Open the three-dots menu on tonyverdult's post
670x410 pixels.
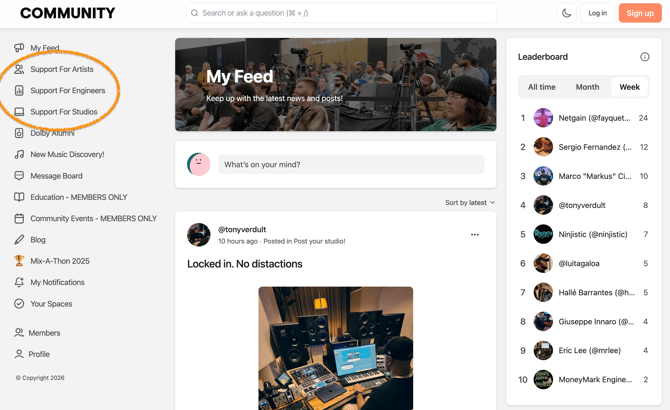(475, 234)
